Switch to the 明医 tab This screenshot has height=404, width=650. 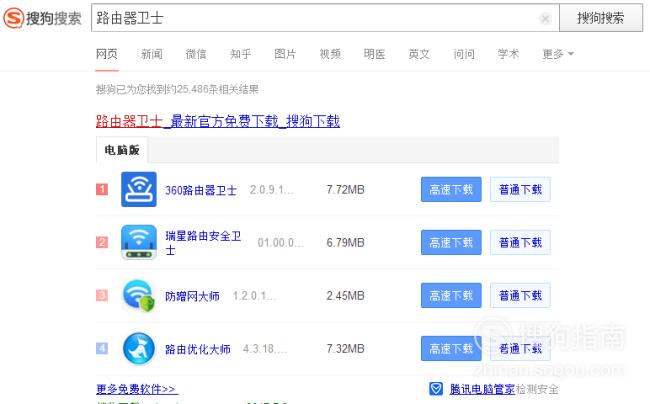(x=374, y=54)
